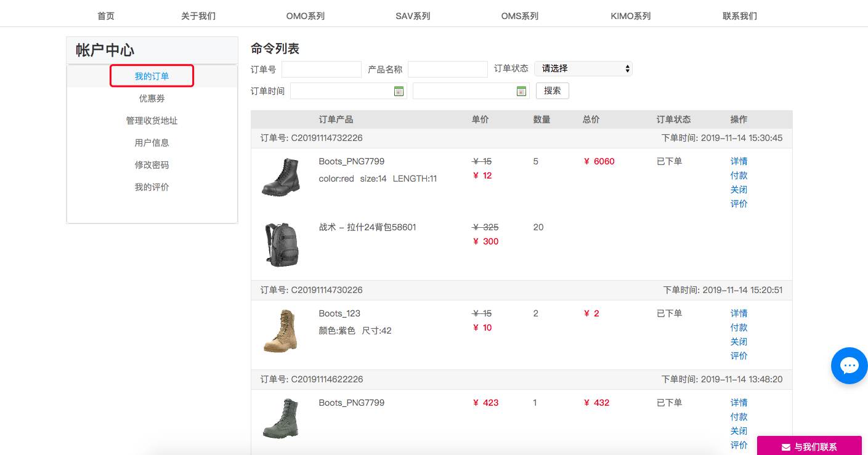Open 详情 for Boots_PNG7799 order
The image size is (868, 455).
click(x=739, y=161)
